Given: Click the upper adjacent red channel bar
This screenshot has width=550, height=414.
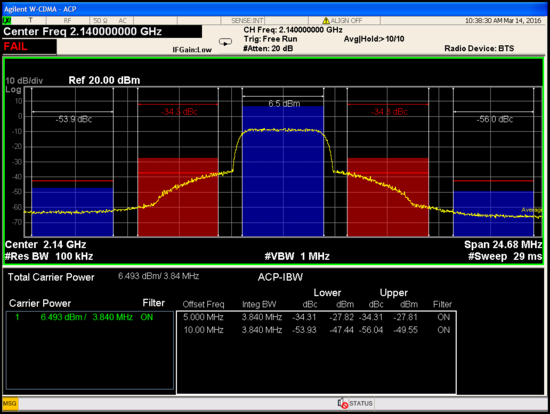Looking at the screenshot, I should tap(388, 197).
